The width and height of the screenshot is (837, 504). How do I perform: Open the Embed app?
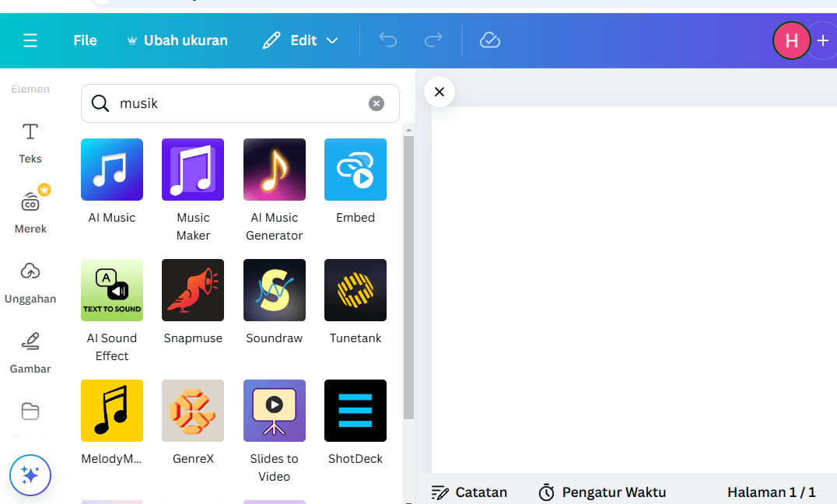pos(355,181)
